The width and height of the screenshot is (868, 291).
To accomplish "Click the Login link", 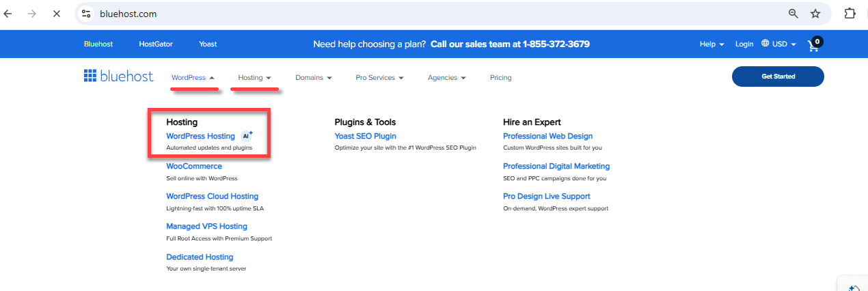I will (744, 44).
